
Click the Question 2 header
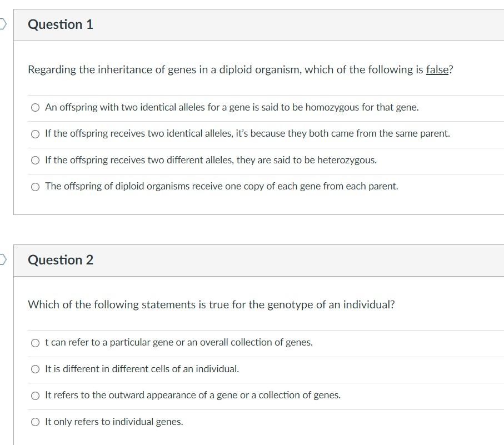(x=61, y=259)
